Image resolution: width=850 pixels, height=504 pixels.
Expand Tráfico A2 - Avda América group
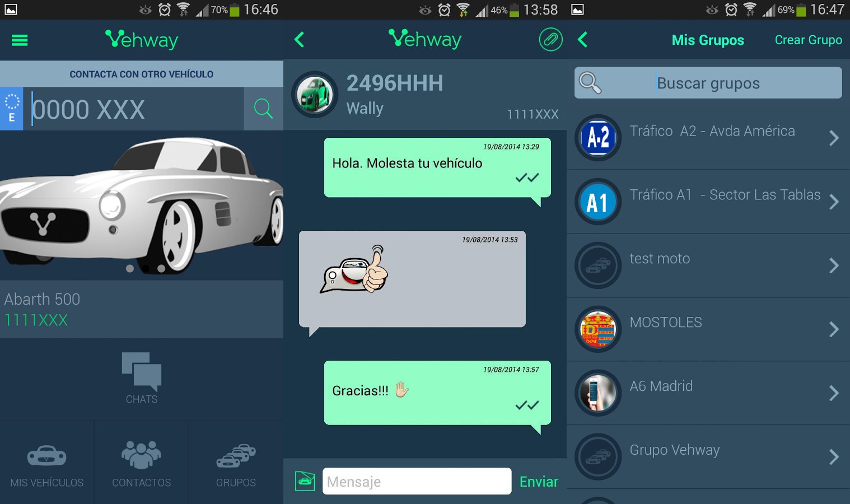point(833,138)
